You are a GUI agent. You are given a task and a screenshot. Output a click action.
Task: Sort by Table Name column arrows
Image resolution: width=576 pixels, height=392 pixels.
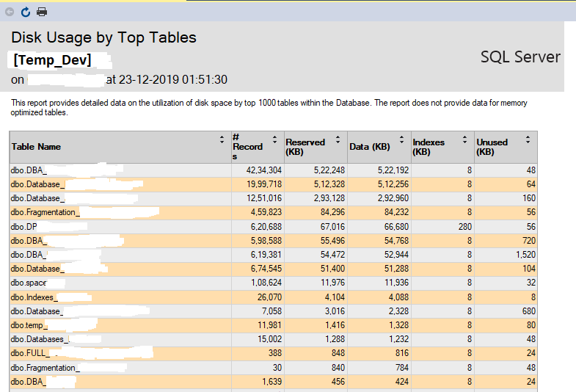pos(222,139)
